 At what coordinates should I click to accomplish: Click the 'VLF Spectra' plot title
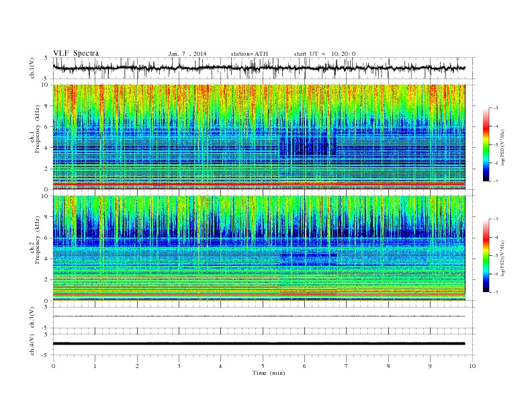pos(76,53)
